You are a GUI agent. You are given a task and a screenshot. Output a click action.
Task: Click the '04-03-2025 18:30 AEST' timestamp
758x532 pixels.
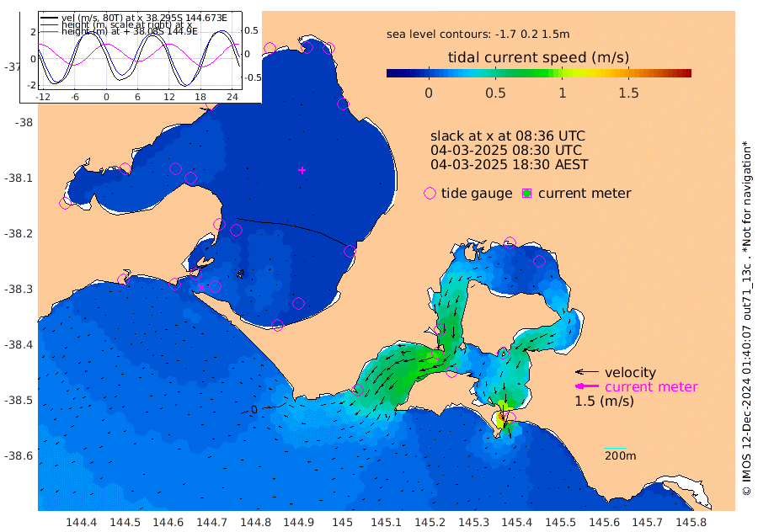[510, 165]
